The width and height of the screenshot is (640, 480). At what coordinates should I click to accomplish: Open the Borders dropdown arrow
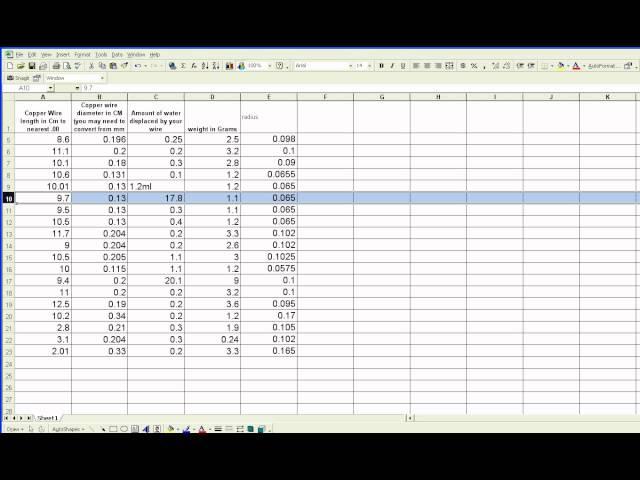pos(552,66)
